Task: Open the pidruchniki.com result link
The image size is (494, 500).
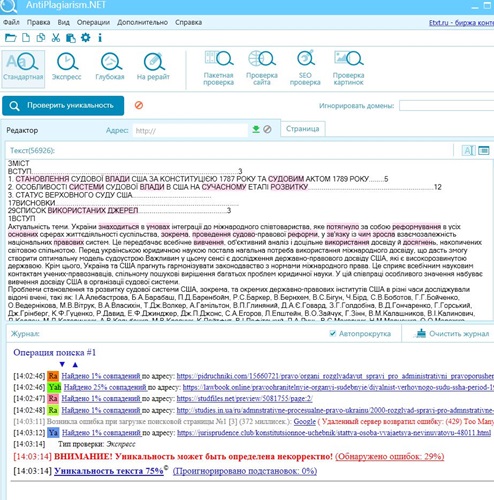Action: coord(335,376)
